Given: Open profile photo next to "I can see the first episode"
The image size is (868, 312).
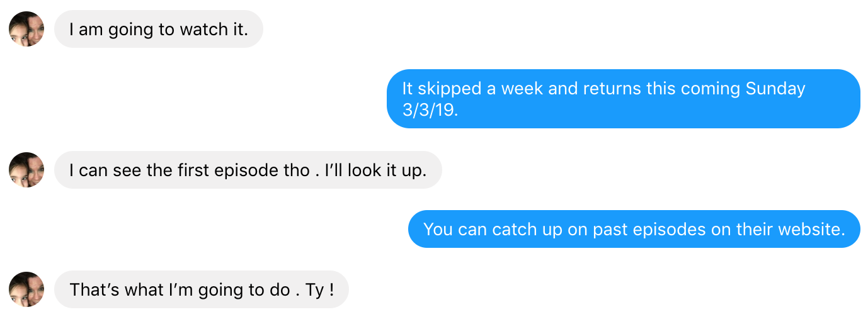Looking at the screenshot, I should 26,170.
